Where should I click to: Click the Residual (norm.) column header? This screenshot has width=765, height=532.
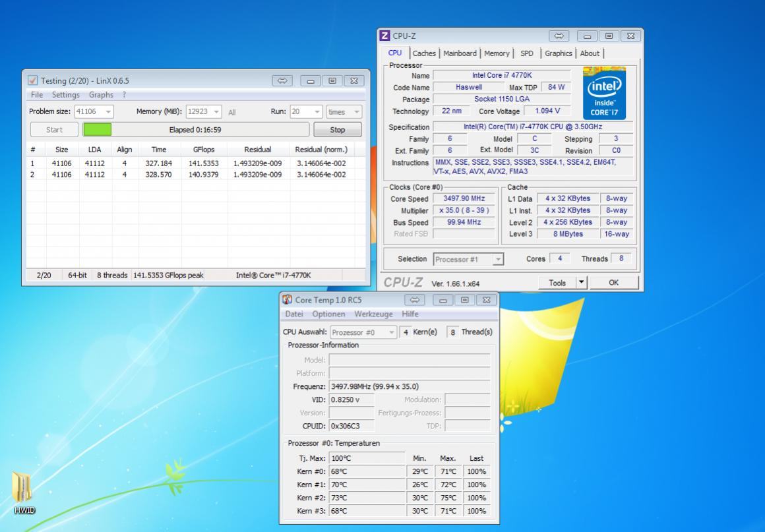[321, 150]
